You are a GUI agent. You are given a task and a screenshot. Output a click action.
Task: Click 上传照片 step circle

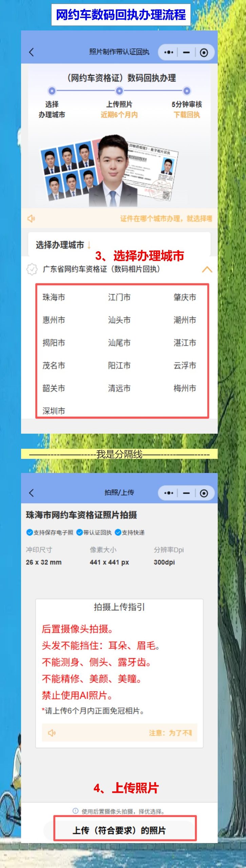tap(119, 91)
